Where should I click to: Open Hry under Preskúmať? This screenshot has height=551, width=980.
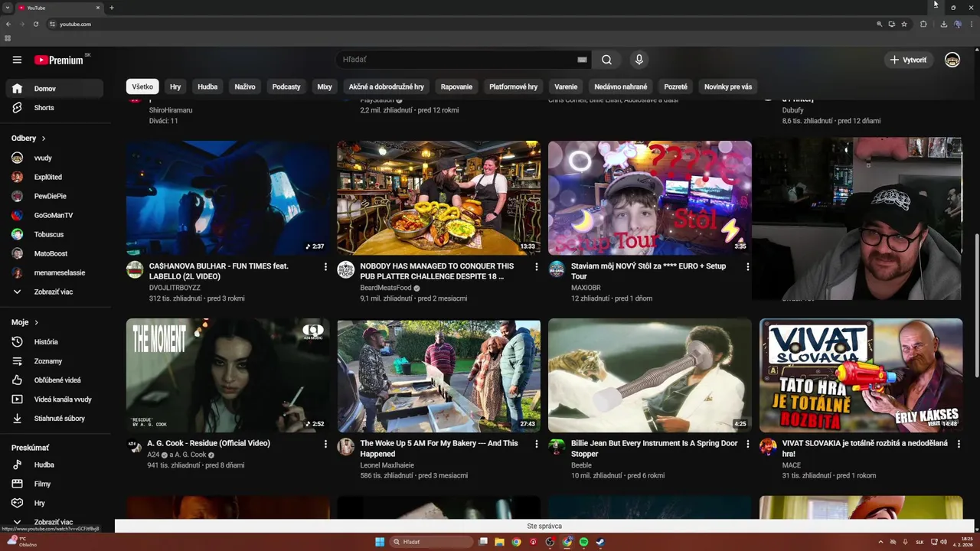54,503
